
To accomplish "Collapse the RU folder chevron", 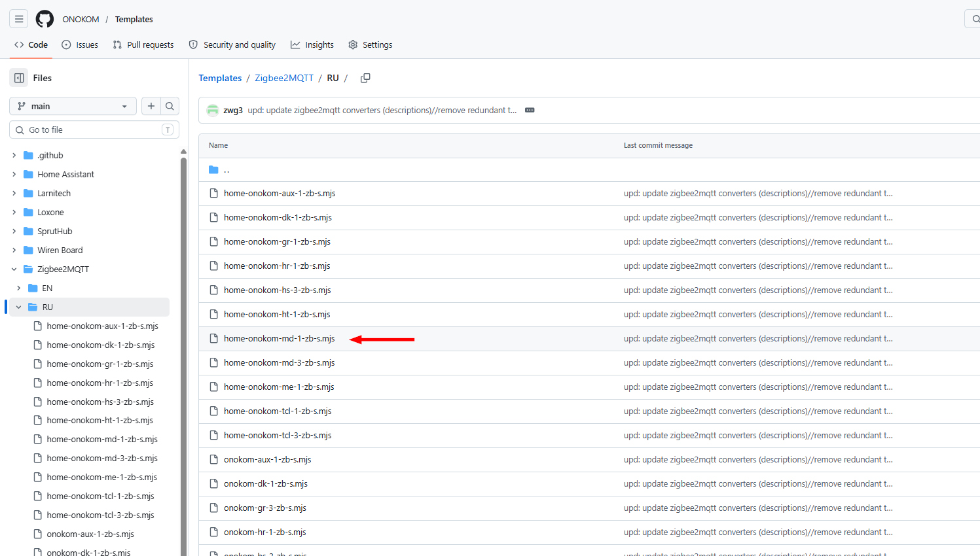I will point(19,307).
